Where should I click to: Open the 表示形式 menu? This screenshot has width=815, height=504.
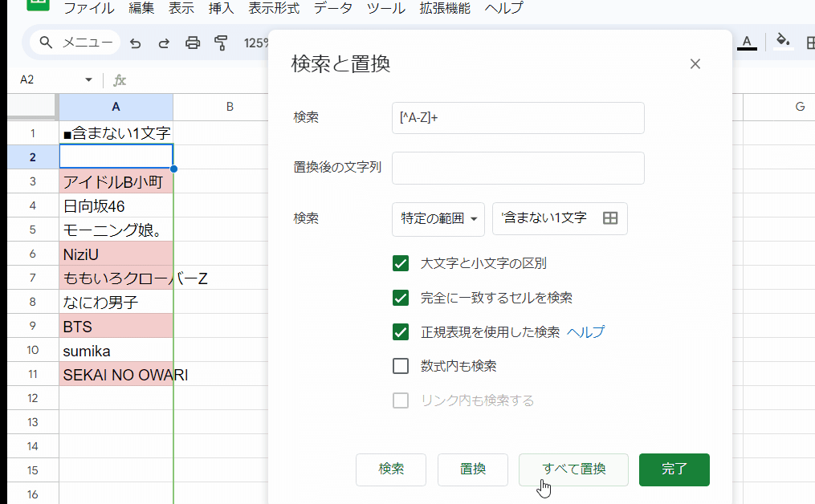pos(274,8)
